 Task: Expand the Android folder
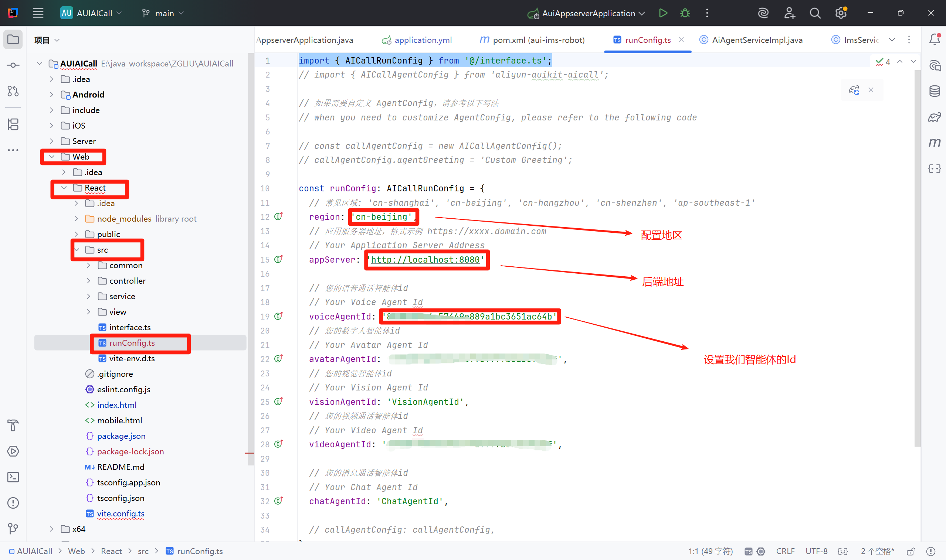52,95
